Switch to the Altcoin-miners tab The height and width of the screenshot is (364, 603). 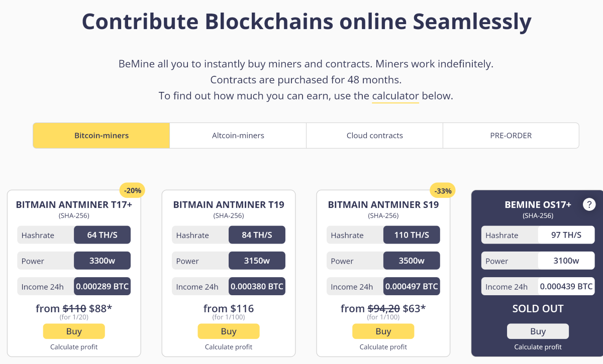238,136
